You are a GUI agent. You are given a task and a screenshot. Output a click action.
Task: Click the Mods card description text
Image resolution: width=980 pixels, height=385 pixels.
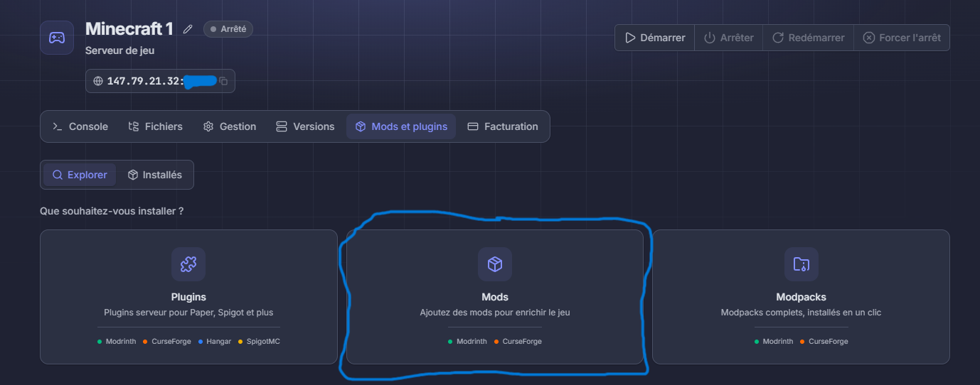tap(495, 313)
